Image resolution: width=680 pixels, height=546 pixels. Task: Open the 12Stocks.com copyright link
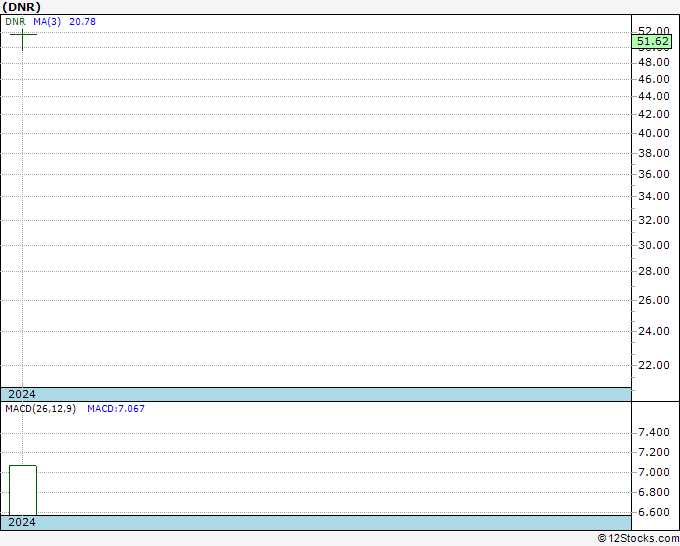coord(638,539)
